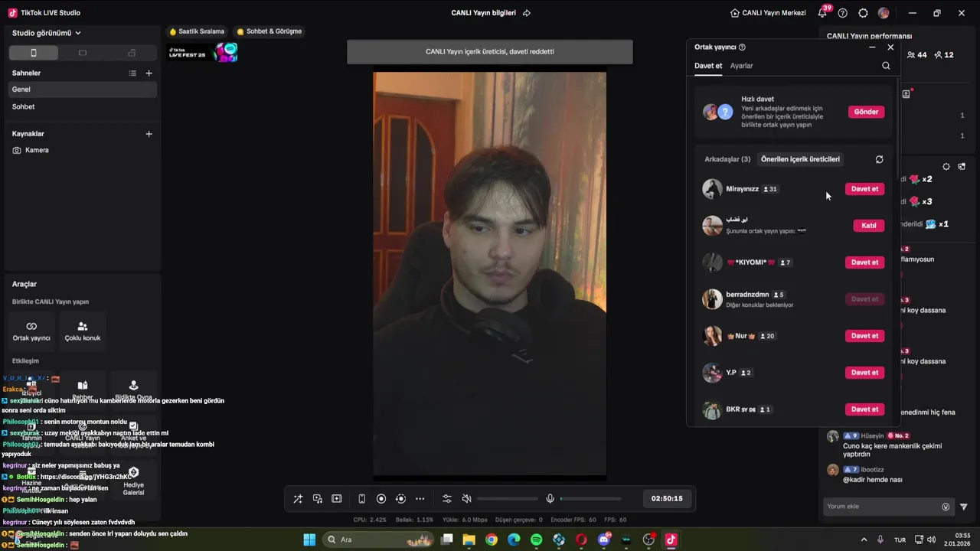Viewport: 980px width, 551px height.
Task: Click the mobile phone icon in bottom toolbar
Action: coord(362,499)
